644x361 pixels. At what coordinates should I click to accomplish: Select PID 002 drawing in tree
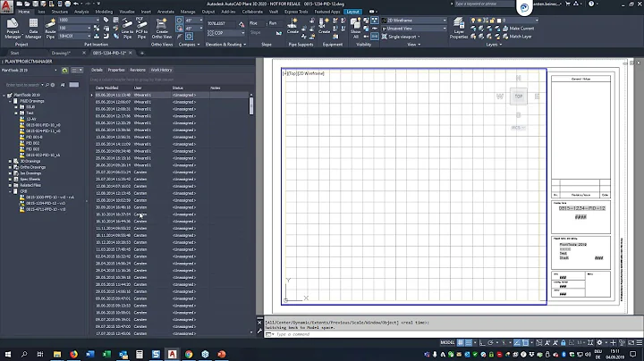tap(33, 143)
